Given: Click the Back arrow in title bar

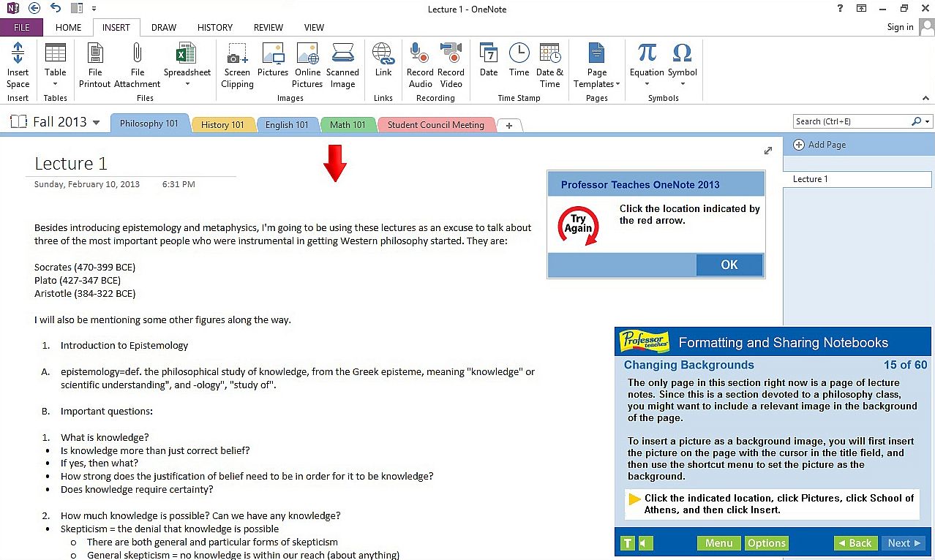Looking at the screenshot, I should (34, 9).
